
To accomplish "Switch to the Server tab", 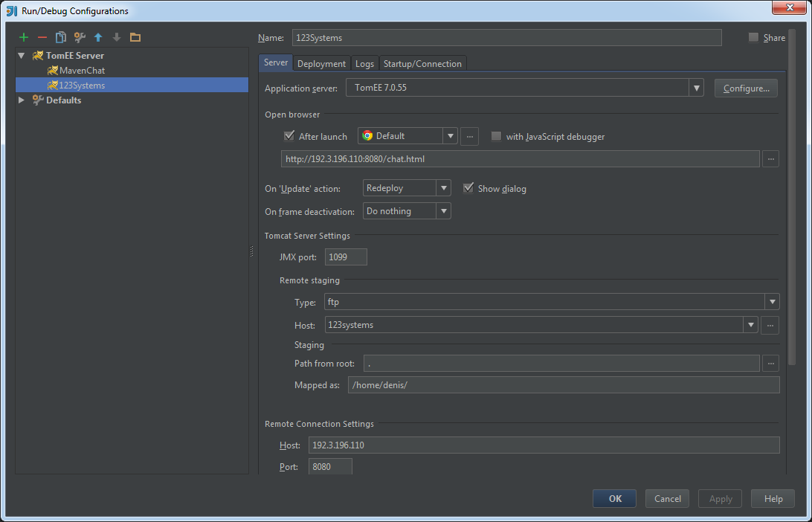I will pos(275,62).
